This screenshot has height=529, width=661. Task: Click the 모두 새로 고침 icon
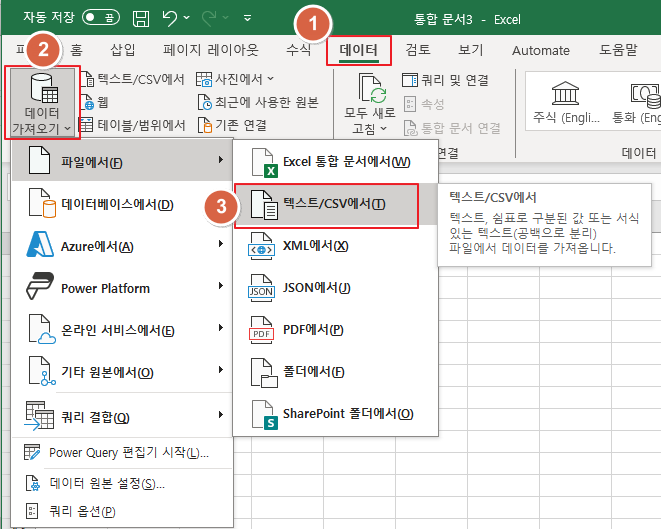point(370,89)
